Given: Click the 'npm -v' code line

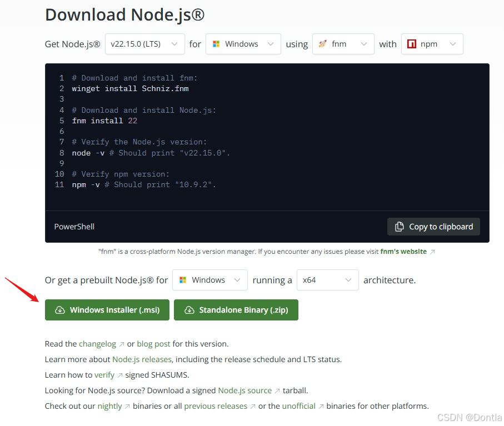Looking at the screenshot, I should [144, 185].
